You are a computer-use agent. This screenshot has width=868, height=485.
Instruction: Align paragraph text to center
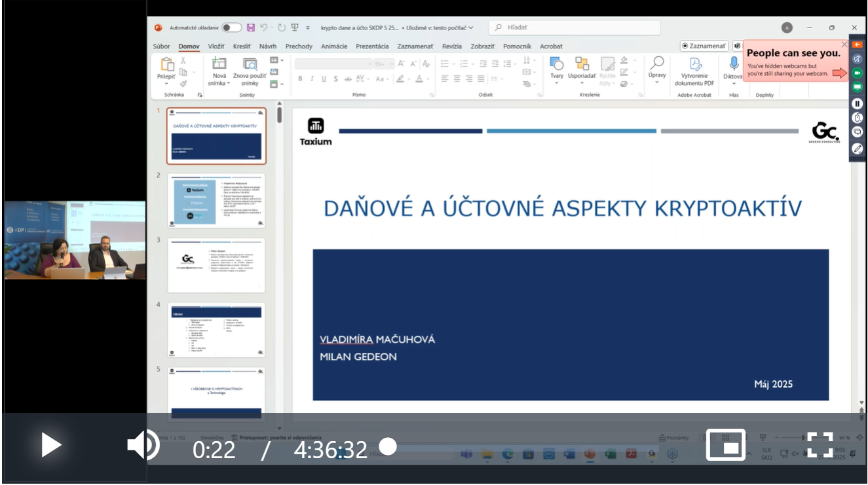(x=457, y=79)
